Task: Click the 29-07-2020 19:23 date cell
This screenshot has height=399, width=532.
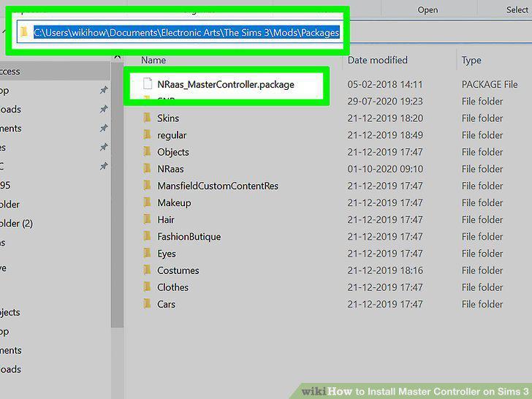Action: point(385,102)
